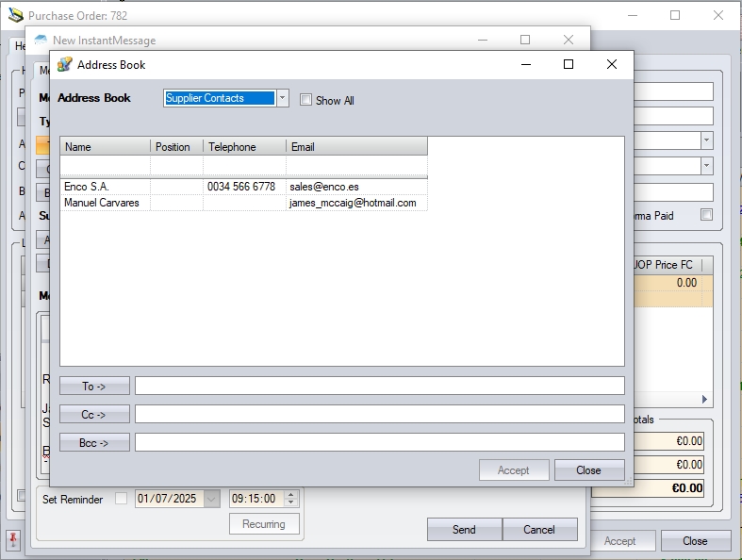The height and width of the screenshot is (560, 742).
Task: Click the Telephone filter cell under header
Action: point(244,166)
